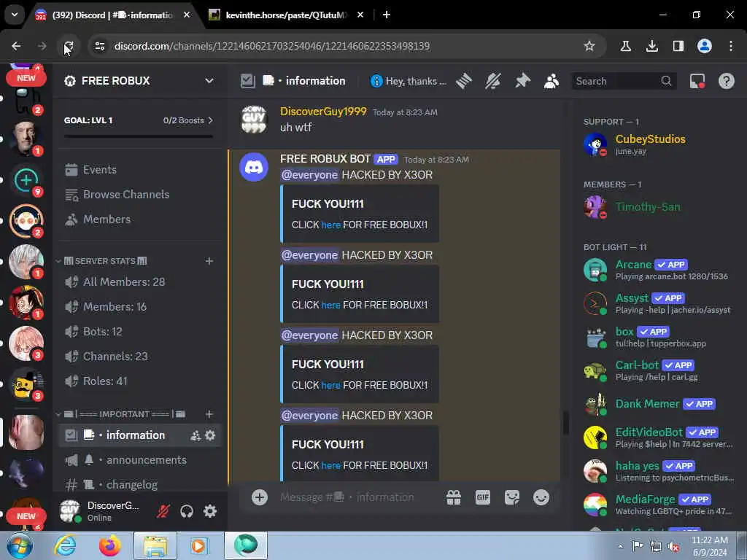Viewport: 747px width, 560px height.
Task: Switch to kevinthe.horse paste tab
Action: click(286, 15)
